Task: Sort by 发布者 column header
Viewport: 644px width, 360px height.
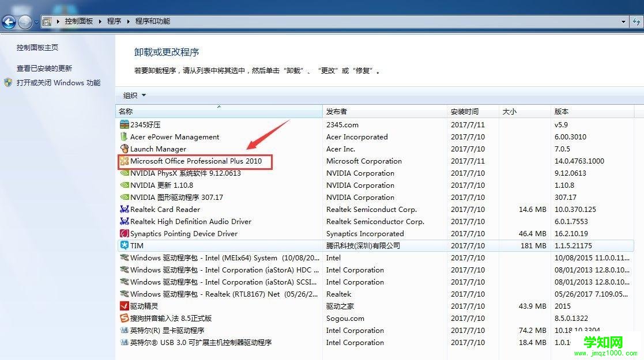Action: pos(385,111)
